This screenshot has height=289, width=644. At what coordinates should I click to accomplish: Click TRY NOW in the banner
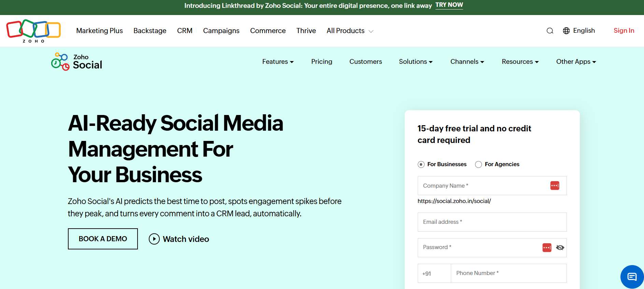tap(449, 5)
